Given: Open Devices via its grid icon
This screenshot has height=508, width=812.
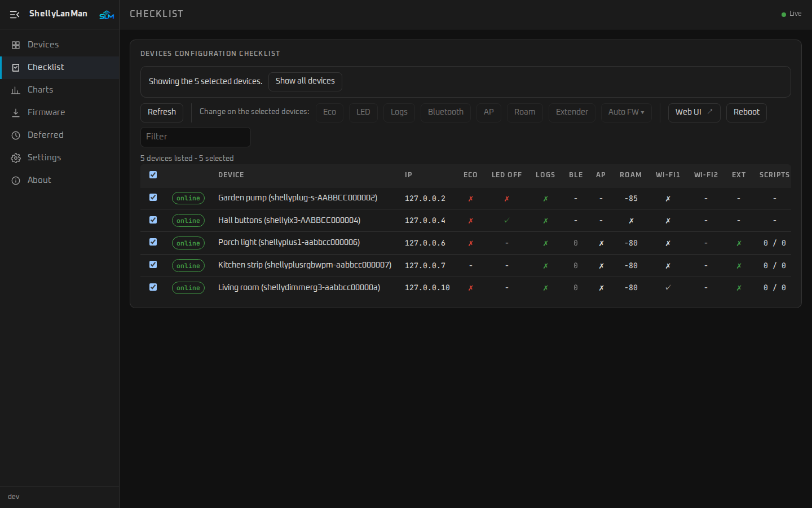Looking at the screenshot, I should click(16, 45).
